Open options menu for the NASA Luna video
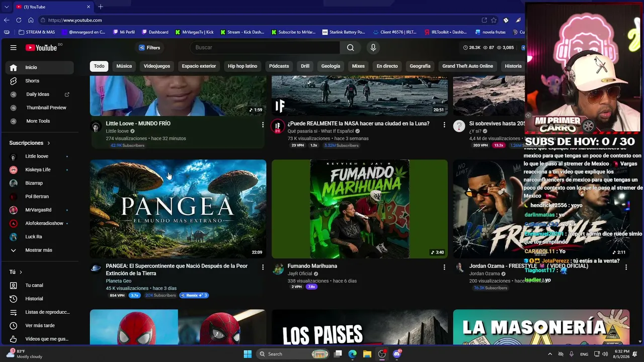644x362 pixels. click(444, 124)
